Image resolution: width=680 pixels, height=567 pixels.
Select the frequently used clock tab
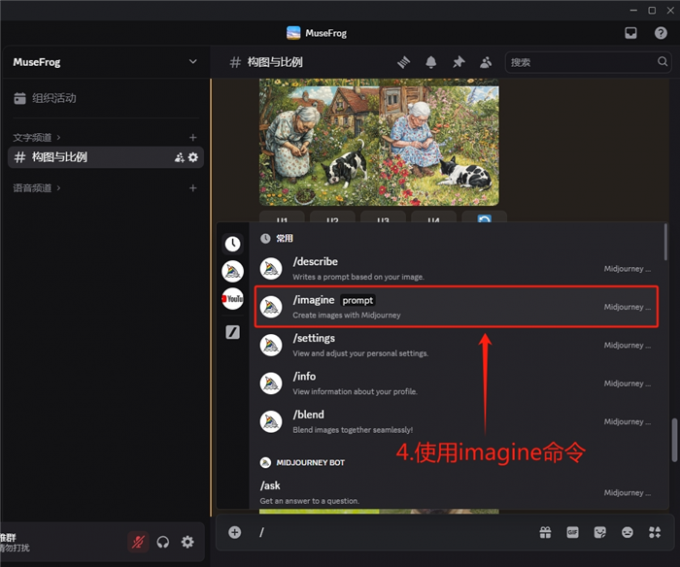pos(232,244)
